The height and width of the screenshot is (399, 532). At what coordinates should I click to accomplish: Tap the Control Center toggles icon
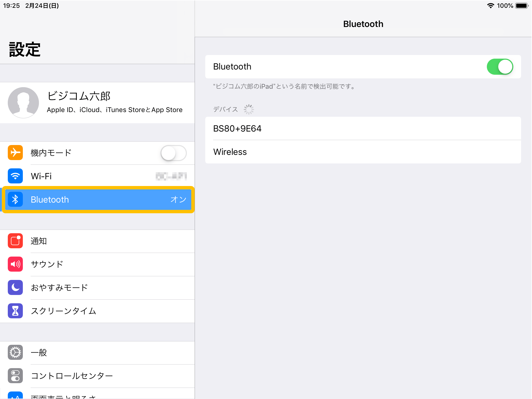click(15, 376)
